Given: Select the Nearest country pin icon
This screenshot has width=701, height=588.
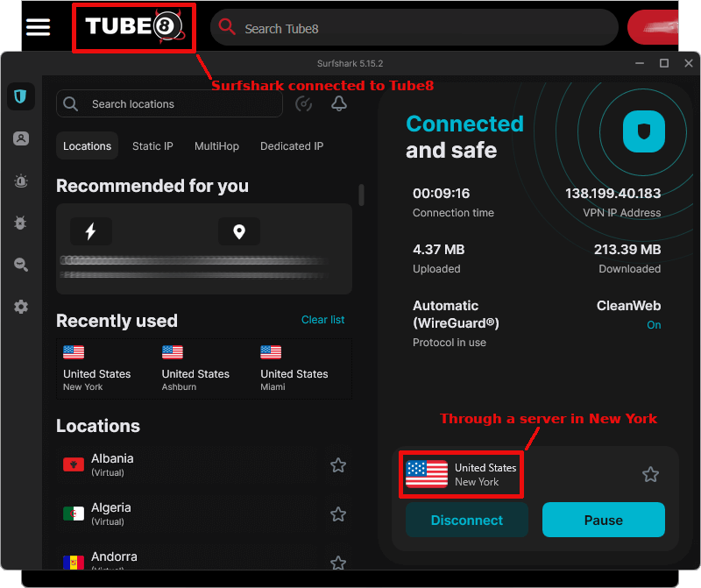Looking at the screenshot, I should click(239, 231).
